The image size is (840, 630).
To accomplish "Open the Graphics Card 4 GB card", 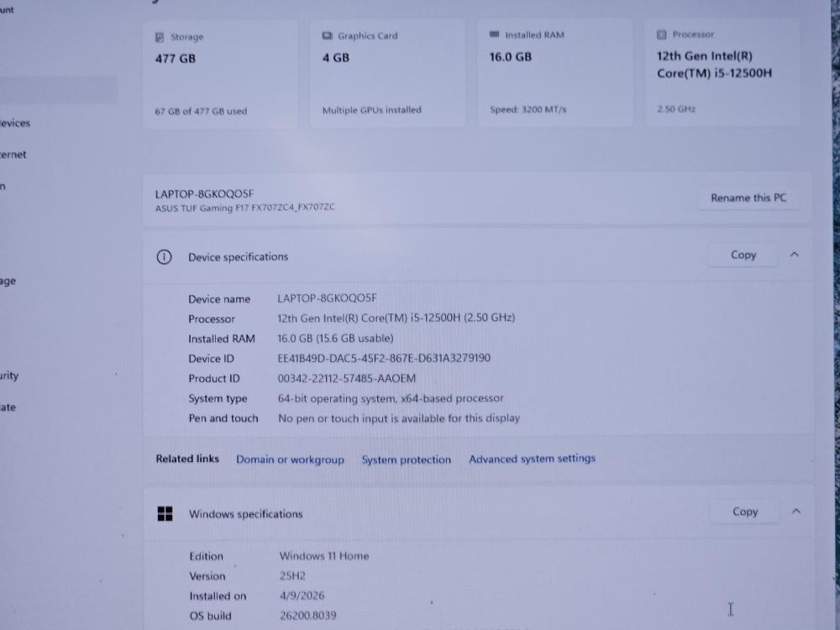I will [x=388, y=73].
